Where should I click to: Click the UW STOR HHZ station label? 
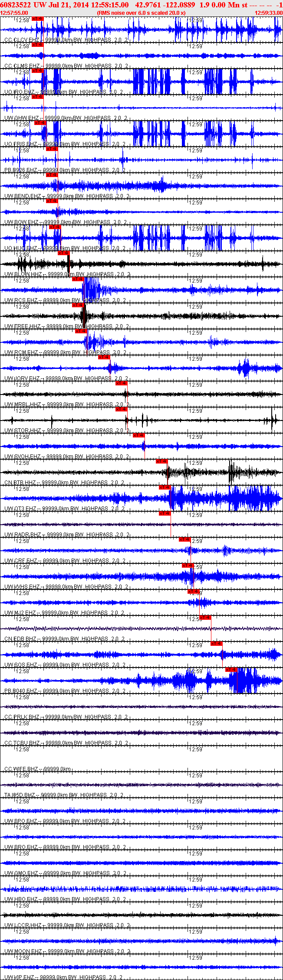click(x=23, y=431)
